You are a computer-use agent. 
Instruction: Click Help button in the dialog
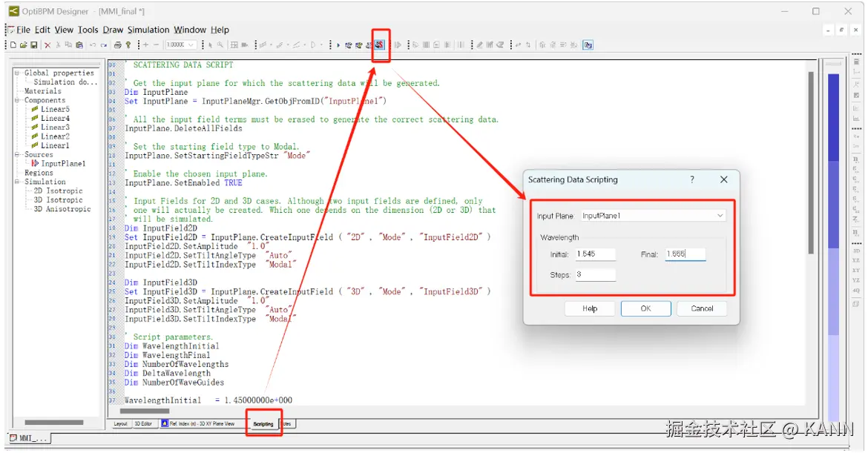[590, 308]
